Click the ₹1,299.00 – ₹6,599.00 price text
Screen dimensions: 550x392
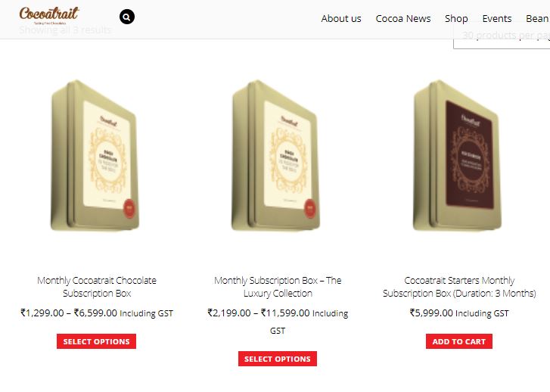point(69,313)
